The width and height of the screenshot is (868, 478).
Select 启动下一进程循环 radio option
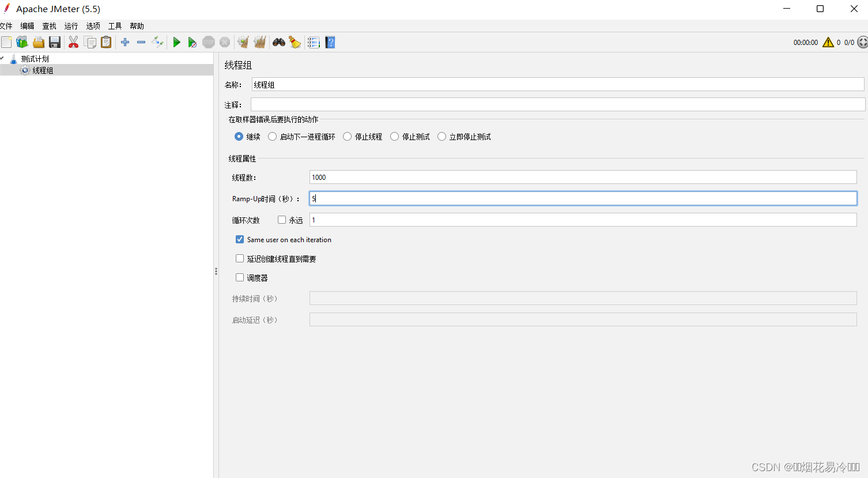[272, 137]
